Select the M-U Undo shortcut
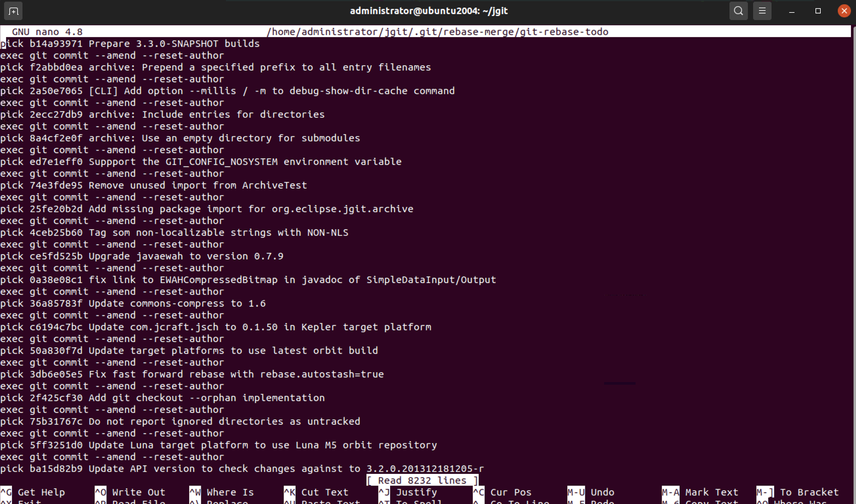The image size is (856, 504). [x=591, y=492]
